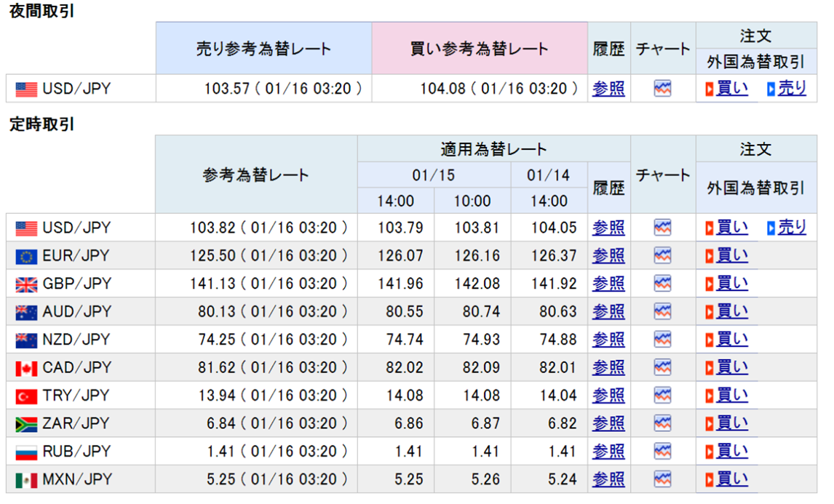The height and width of the screenshot is (504, 834).
Task: Click 買い link for RUB/JPY
Action: (x=732, y=452)
